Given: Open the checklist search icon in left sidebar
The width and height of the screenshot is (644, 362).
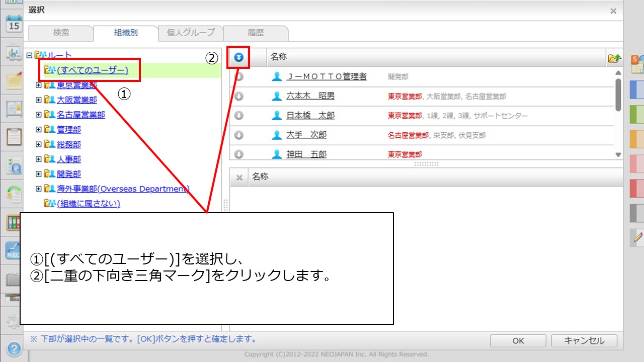Looking at the screenshot, I should point(14,165).
